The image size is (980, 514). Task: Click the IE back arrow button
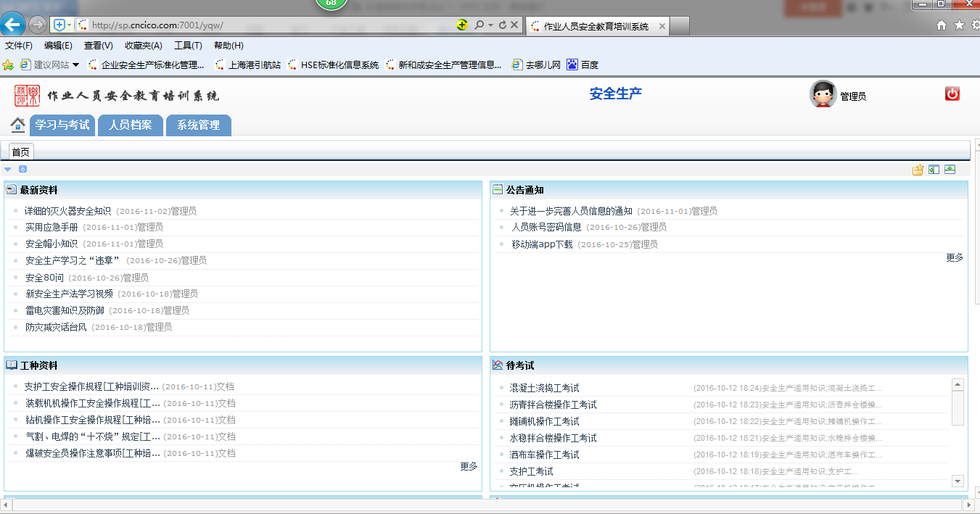click(13, 25)
